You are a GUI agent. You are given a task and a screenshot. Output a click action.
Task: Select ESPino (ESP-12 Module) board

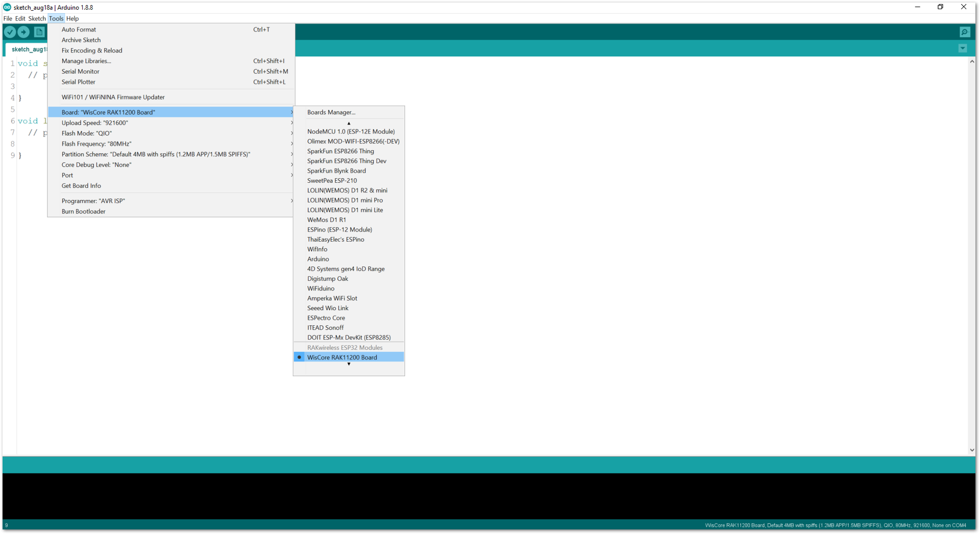click(349, 230)
